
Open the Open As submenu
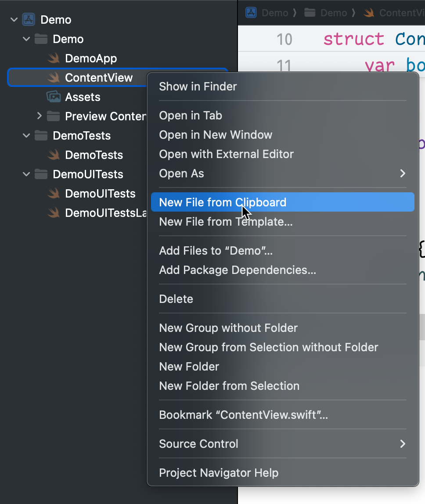click(181, 173)
